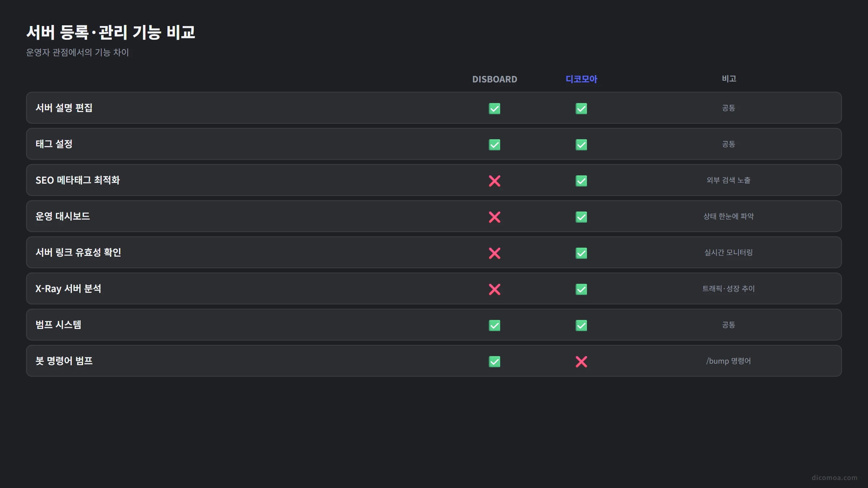The image size is (868, 488).
Task: Click 디코모아 check icon for 서버 링크 유효성 확인
Action: pos(581,253)
